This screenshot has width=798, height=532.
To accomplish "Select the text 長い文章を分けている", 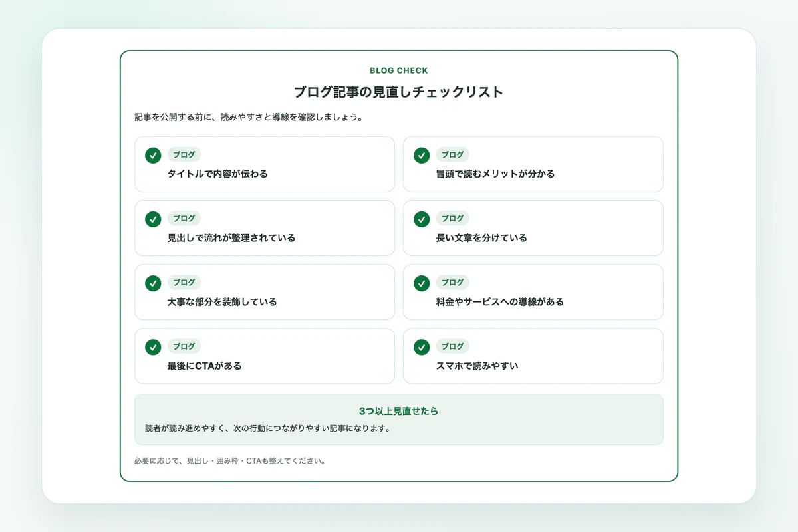I will click(481, 238).
